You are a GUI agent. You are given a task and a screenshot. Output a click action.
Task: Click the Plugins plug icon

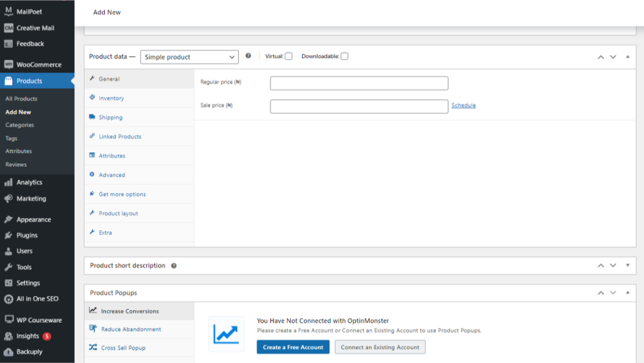[x=8, y=235]
